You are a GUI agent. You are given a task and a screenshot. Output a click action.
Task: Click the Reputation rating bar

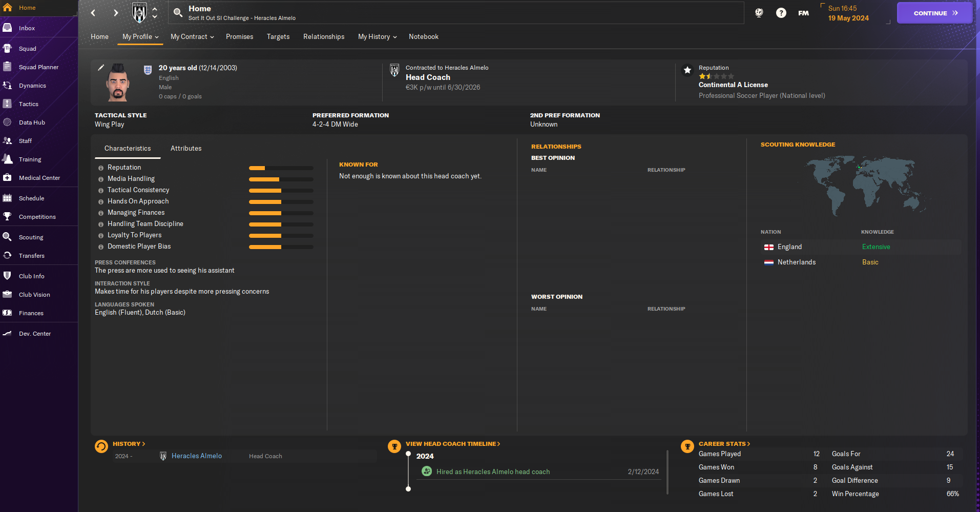point(281,168)
